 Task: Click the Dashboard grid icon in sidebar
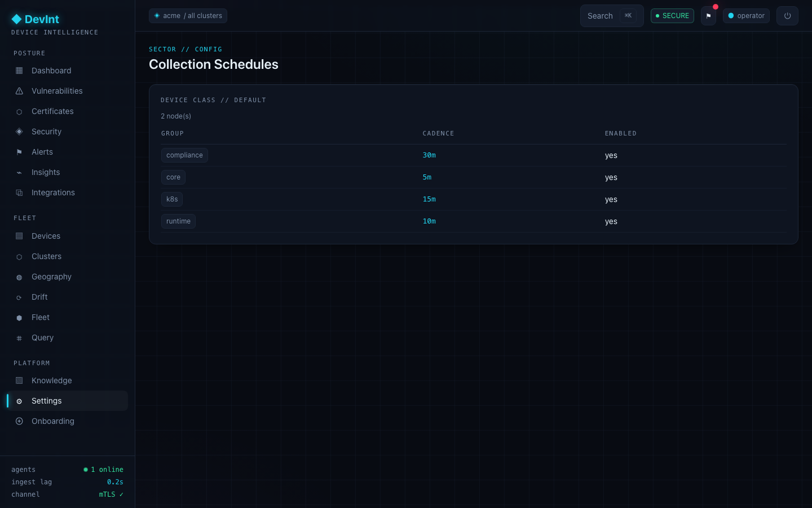[x=19, y=71]
